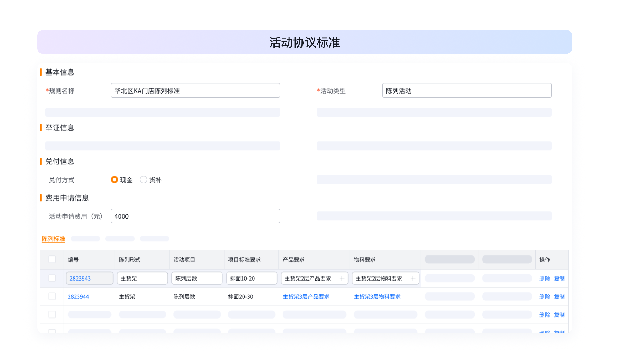Click 删除 link for row 2823943
Screen dimensions: 623x364
tap(545, 278)
